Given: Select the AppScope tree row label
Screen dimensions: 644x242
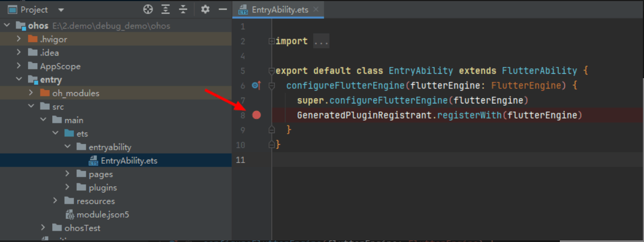Looking at the screenshot, I should 60,66.
